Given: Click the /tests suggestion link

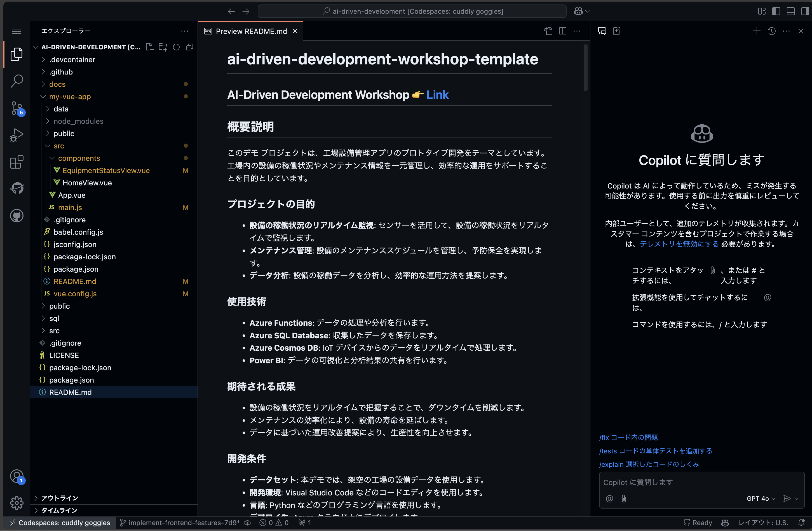Looking at the screenshot, I should pos(655,451).
